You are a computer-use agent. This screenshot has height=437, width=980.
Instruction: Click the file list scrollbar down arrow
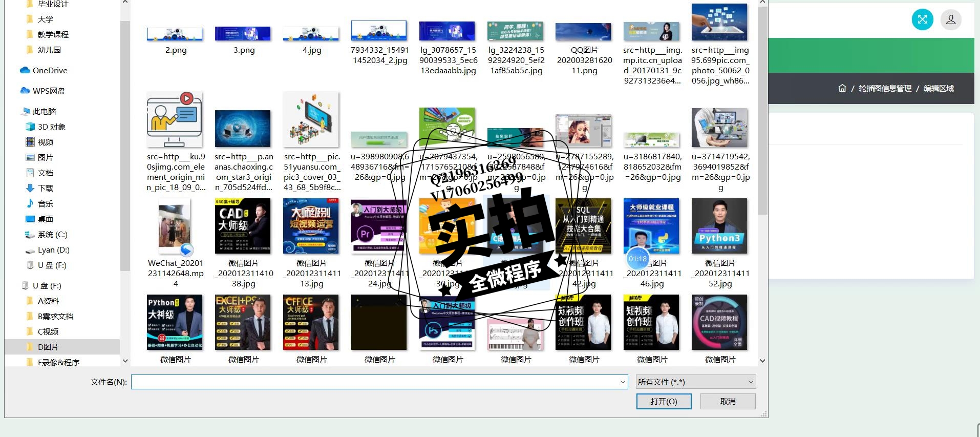point(762,361)
